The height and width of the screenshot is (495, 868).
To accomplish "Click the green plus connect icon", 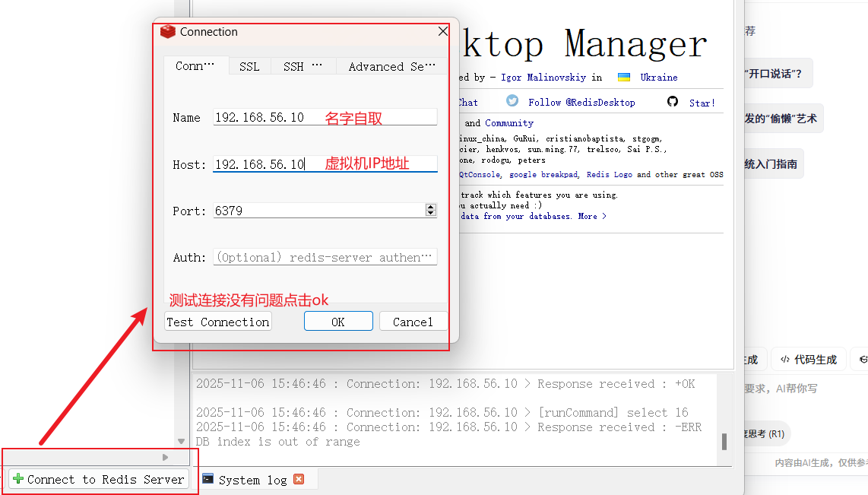I will tap(18, 478).
